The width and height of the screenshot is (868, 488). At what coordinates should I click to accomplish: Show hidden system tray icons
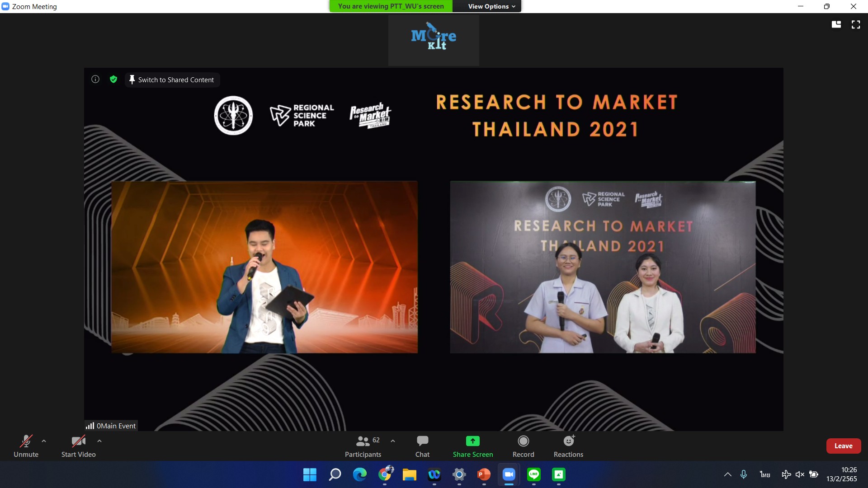(x=727, y=474)
